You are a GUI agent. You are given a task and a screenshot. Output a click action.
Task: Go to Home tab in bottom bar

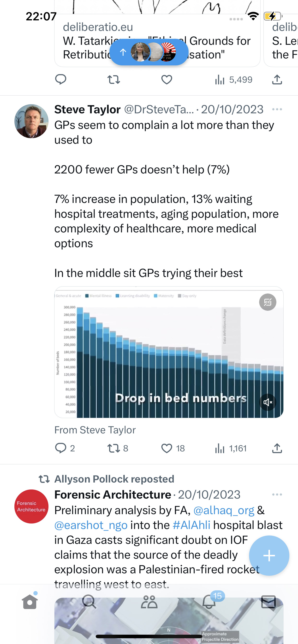click(30, 602)
